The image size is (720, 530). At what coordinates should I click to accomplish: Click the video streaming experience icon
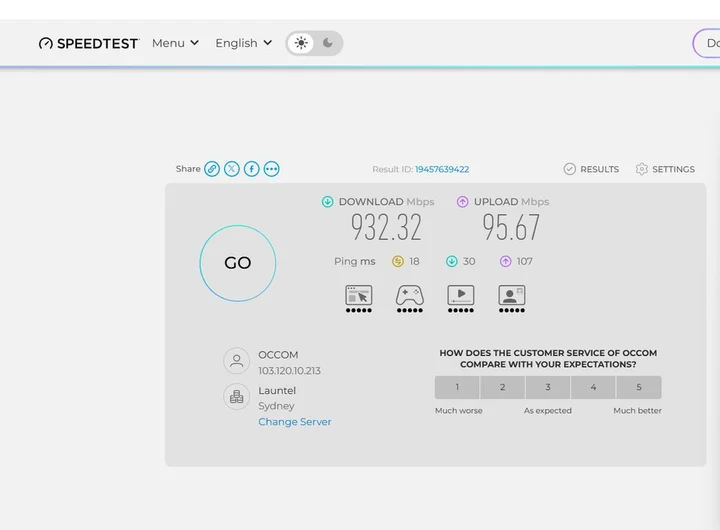(x=461, y=299)
